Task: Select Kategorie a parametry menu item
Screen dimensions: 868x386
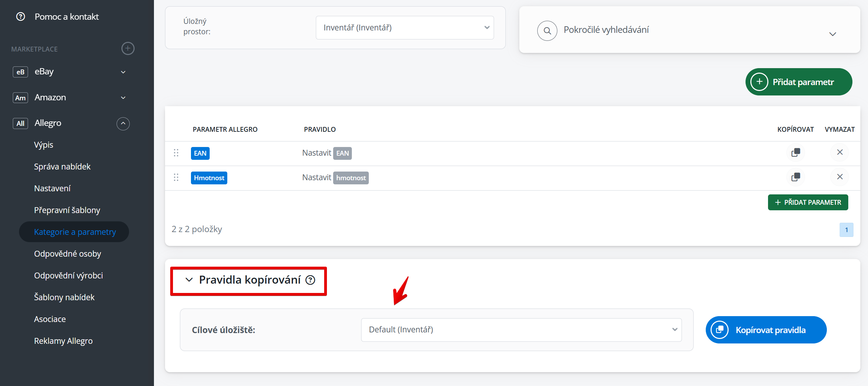Action: coord(74,232)
